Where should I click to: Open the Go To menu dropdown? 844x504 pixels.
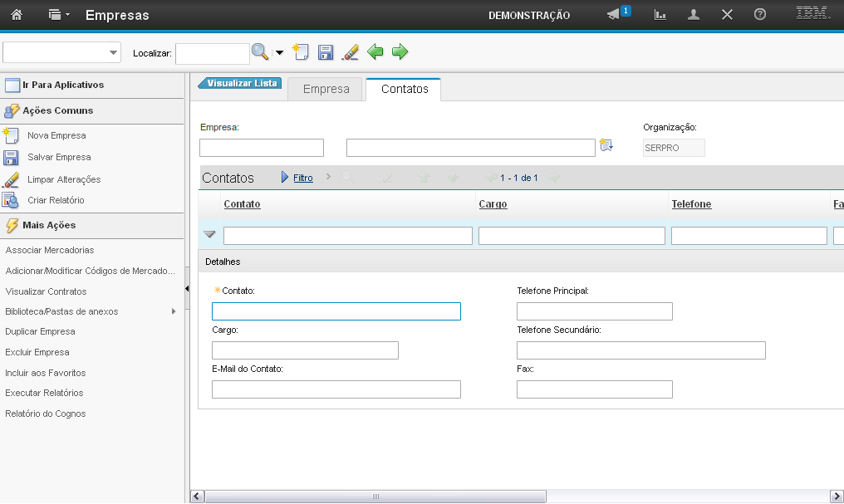(58, 15)
